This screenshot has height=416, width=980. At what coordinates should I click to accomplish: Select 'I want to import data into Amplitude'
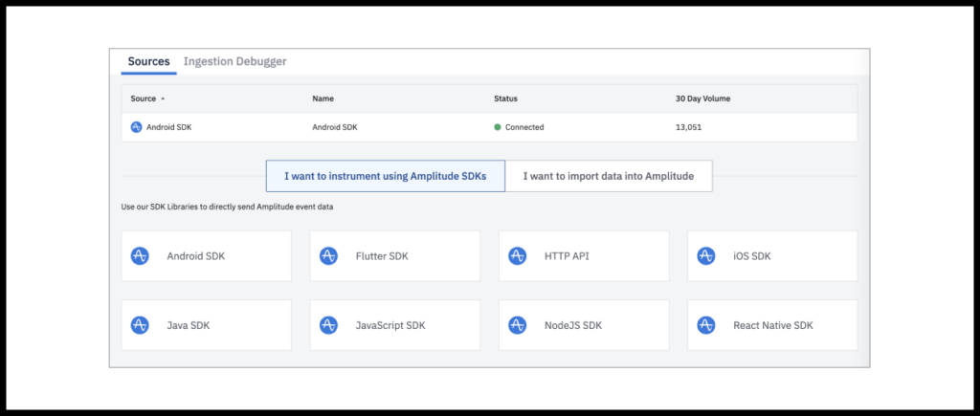609,176
